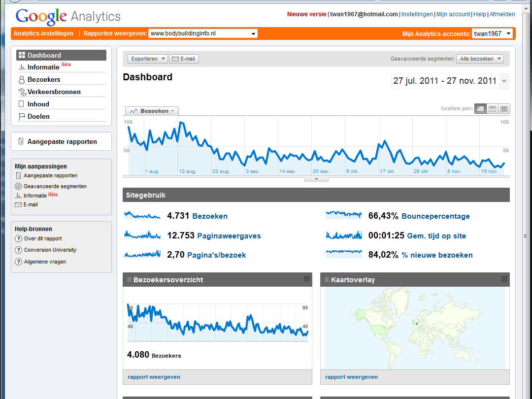Image resolution: width=532 pixels, height=399 pixels.
Task: Click the Help link in header
Action: coord(480,14)
